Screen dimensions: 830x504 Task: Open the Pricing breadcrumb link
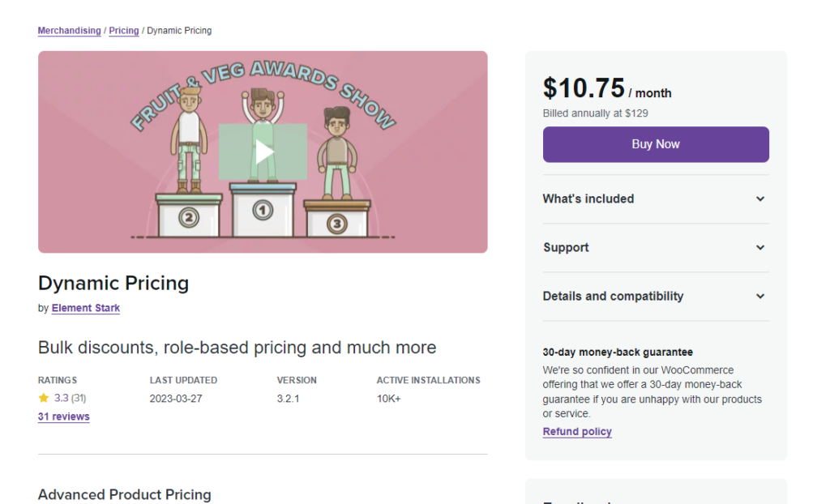pos(124,31)
